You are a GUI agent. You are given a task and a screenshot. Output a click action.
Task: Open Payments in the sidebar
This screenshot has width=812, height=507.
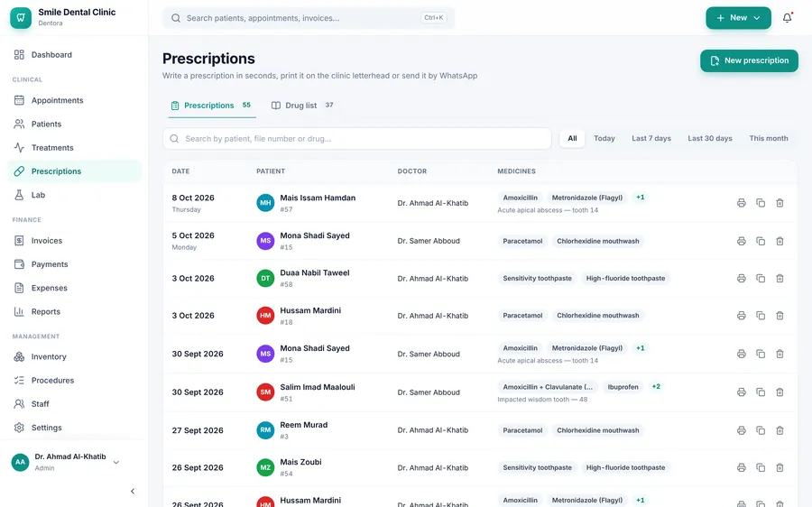[74, 264]
